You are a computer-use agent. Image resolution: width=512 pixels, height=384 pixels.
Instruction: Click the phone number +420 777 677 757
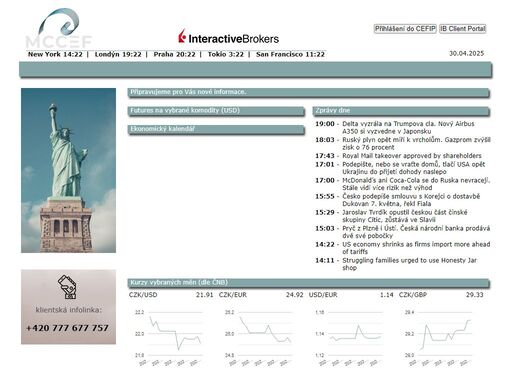67,328
